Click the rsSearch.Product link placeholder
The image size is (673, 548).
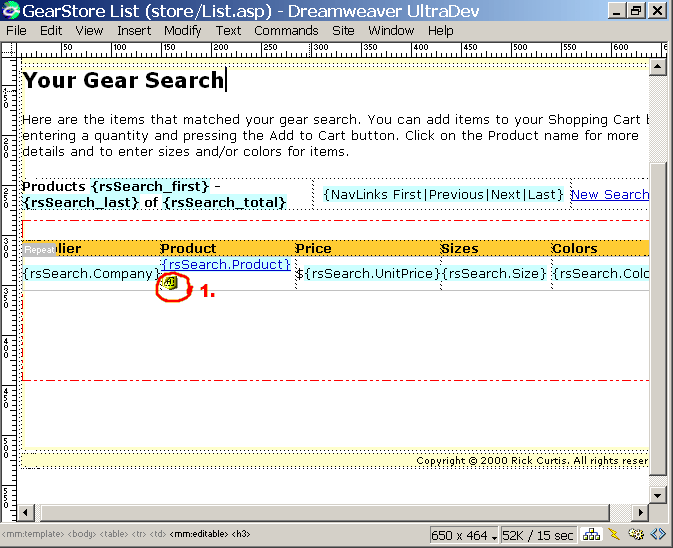point(225,265)
